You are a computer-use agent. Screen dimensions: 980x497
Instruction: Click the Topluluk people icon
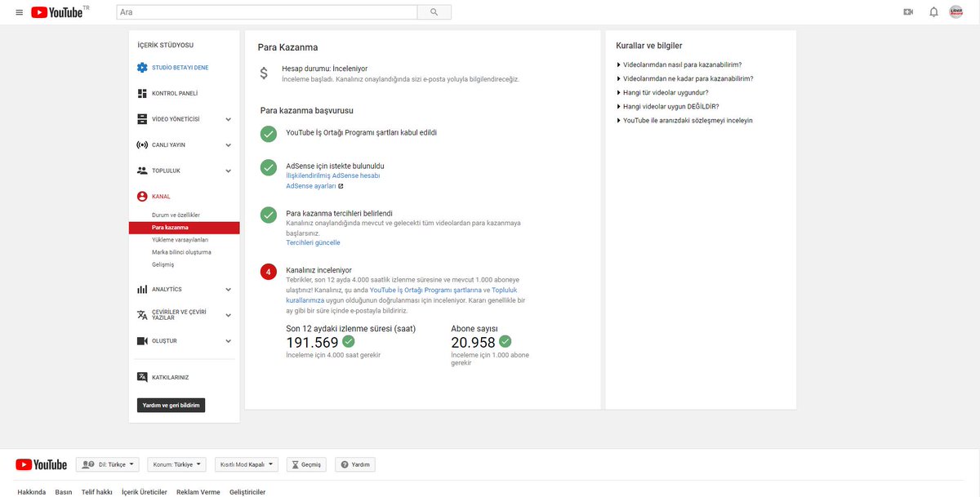(142, 171)
